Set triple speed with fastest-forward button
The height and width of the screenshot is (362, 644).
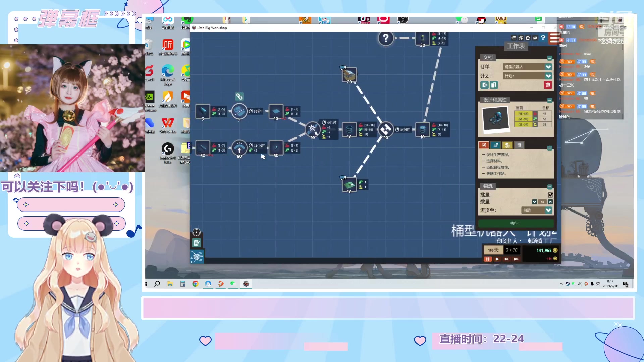tap(516, 259)
